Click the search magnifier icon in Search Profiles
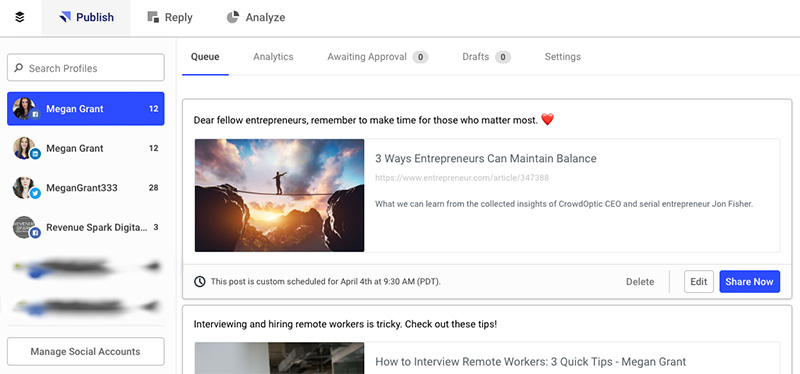 (18, 68)
